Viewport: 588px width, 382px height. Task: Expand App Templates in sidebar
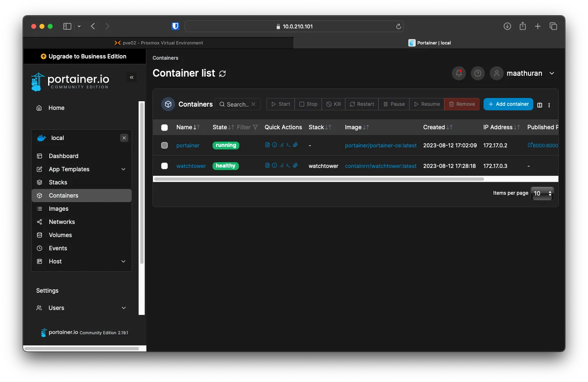tap(123, 169)
